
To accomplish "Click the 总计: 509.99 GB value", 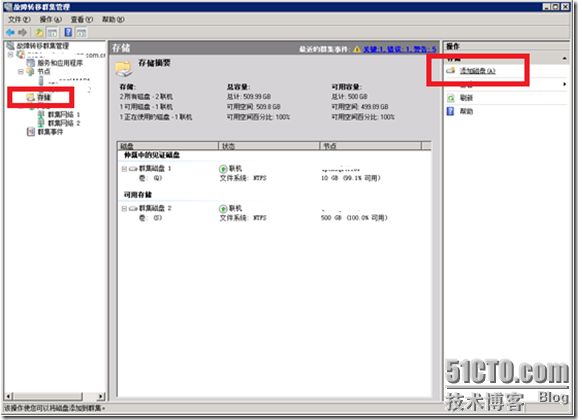I will [x=249, y=97].
